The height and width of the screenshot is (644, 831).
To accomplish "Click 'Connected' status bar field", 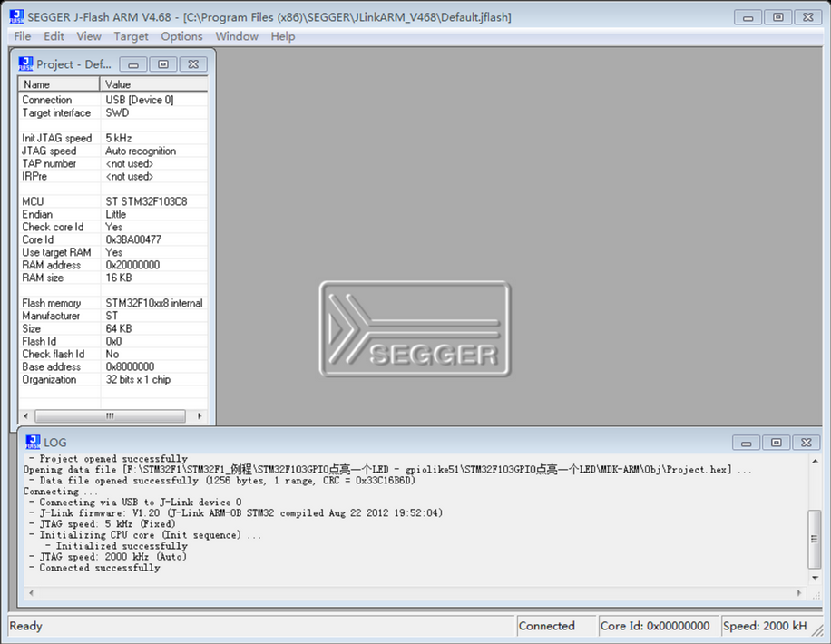I will [556, 626].
